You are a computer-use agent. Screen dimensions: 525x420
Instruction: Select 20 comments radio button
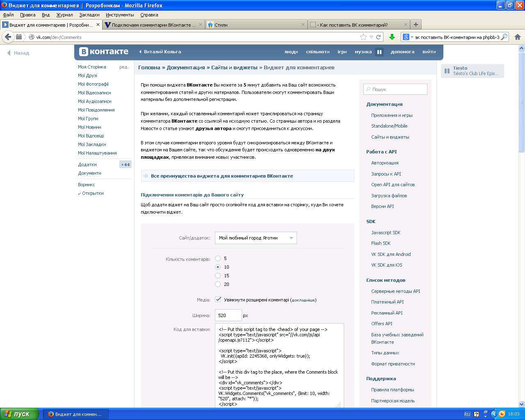pos(218,284)
